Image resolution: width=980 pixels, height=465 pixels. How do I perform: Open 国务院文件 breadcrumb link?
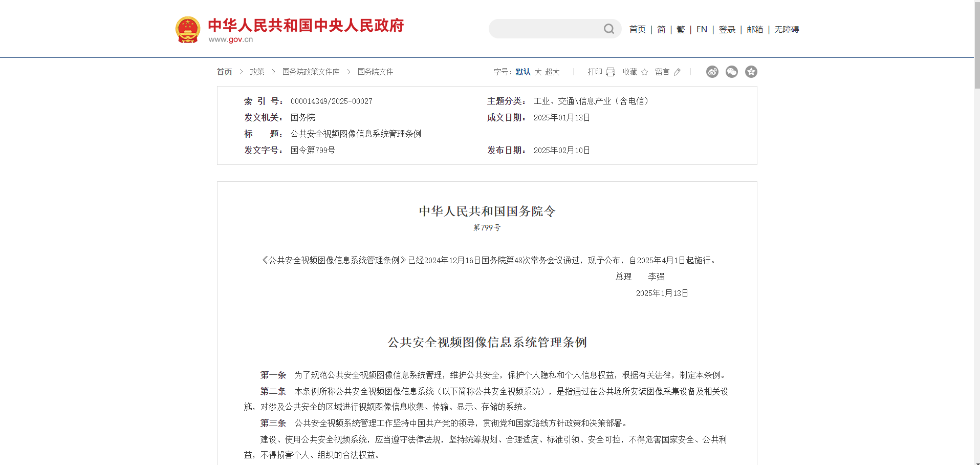[375, 72]
